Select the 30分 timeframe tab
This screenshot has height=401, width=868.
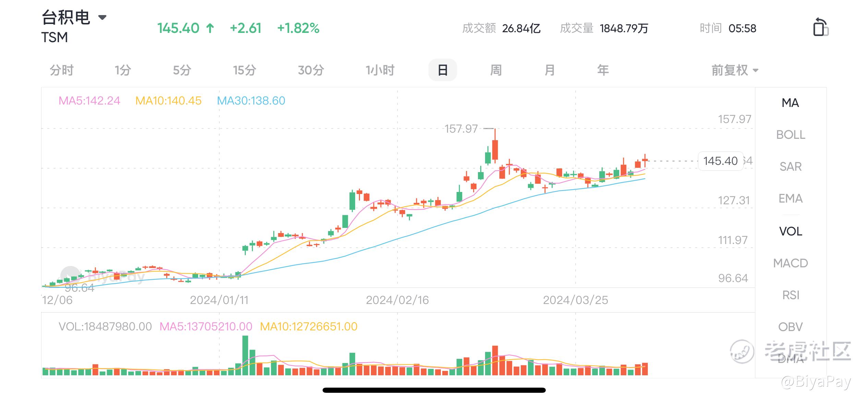click(x=311, y=70)
